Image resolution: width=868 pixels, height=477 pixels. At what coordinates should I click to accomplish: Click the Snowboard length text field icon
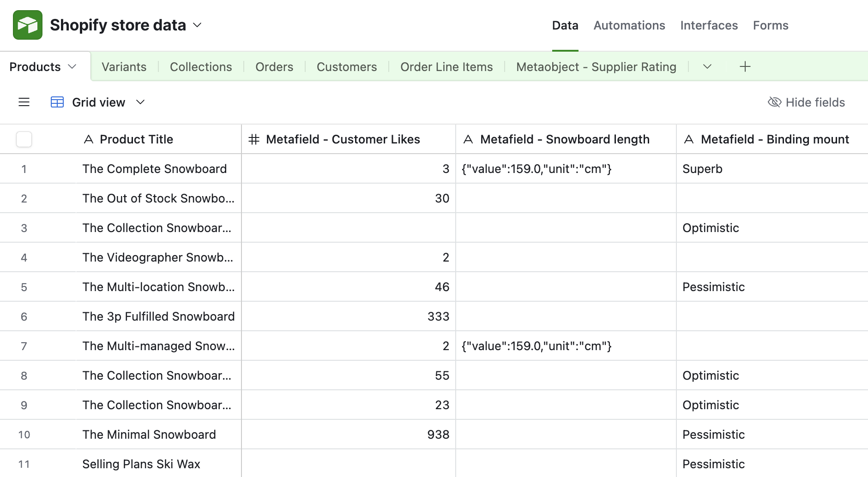(x=468, y=139)
